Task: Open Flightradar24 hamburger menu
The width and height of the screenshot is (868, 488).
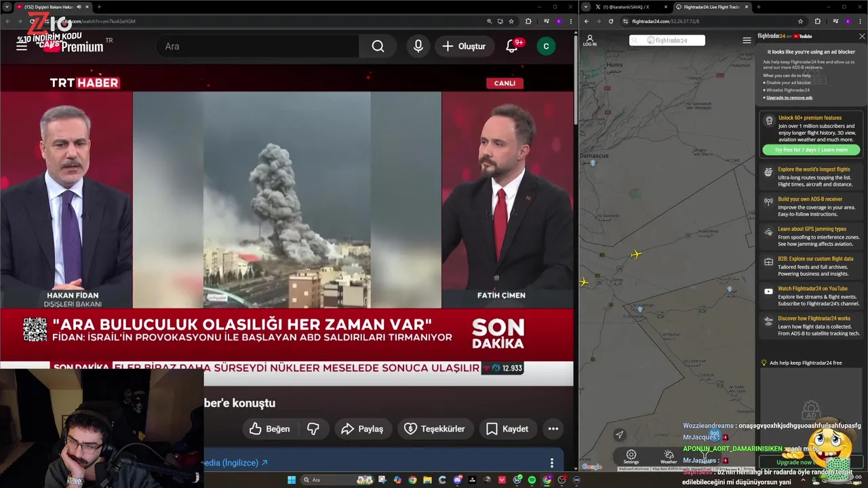Action: pyautogui.click(x=747, y=41)
